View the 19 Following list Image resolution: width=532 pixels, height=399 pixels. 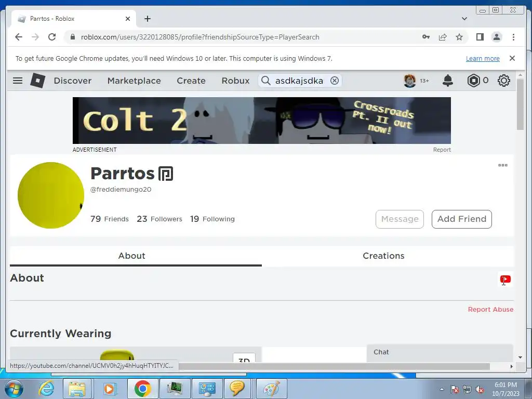point(212,219)
